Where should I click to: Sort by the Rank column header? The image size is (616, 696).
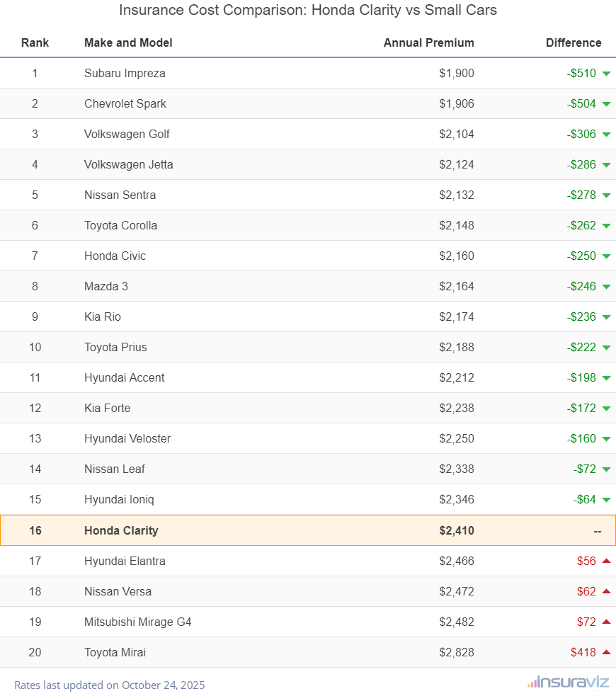click(x=35, y=42)
